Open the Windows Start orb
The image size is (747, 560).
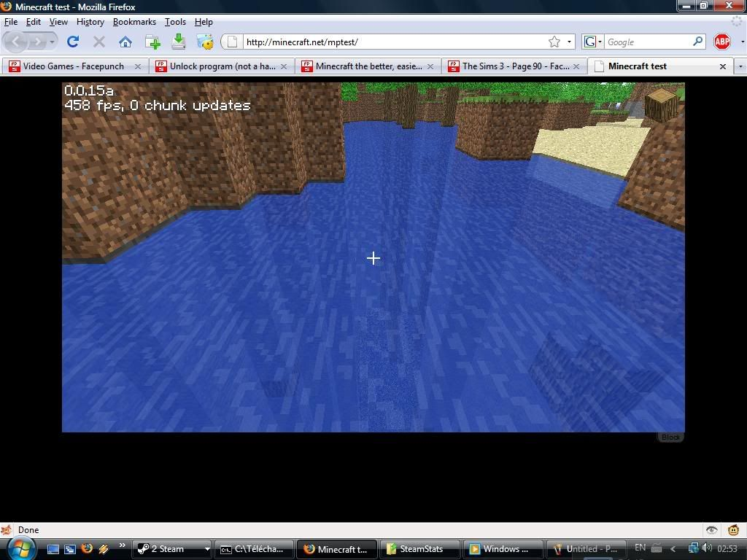coord(20,548)
